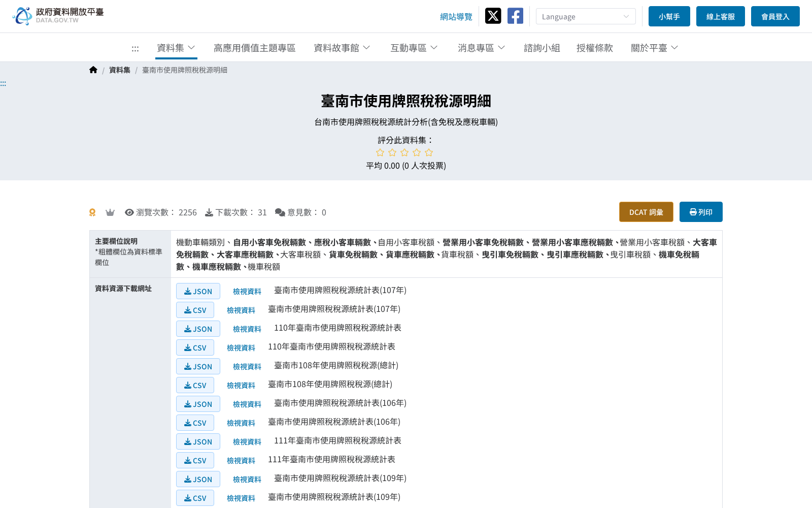Screen dimensions: 812x508
Task: View data for 110年 CSV row
Action: tap(241, 347)
